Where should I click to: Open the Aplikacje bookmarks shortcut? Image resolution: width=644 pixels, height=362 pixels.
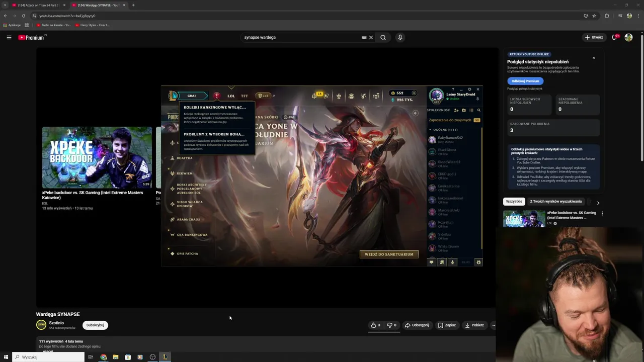point(12,25)
